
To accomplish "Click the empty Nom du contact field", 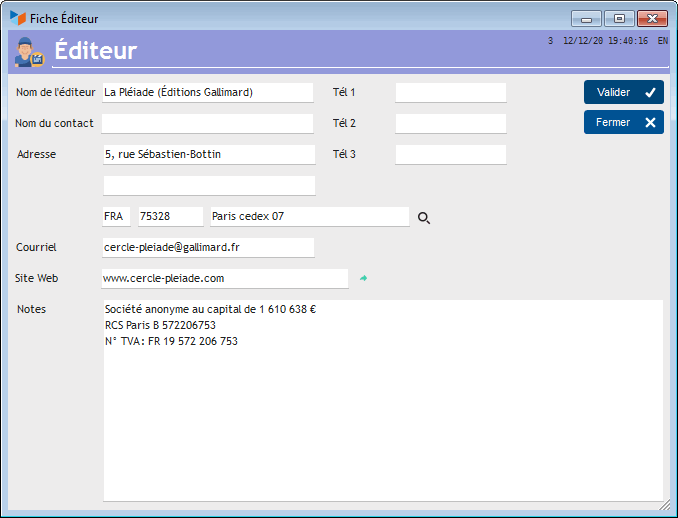I will click(x=208, y=124).
